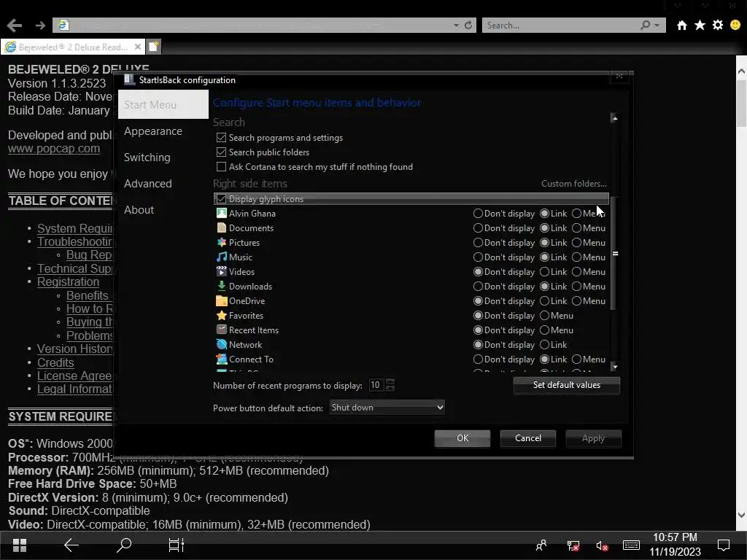Screen dimensions: 747x560
Task: Click the Downloads arrow icon
Action: (x=222, y=286)
